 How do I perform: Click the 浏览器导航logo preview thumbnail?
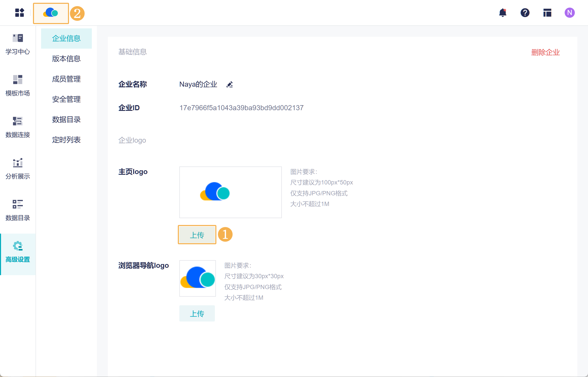click(x=198, y=278)
